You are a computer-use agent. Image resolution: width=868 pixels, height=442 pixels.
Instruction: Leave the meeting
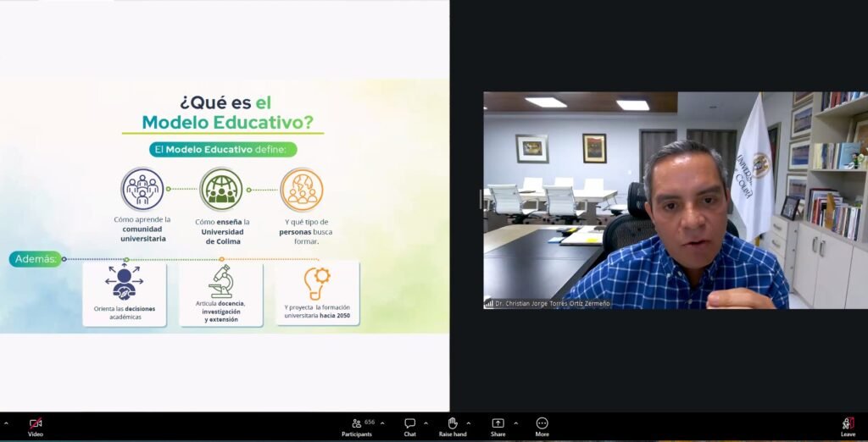click(848, 427)
